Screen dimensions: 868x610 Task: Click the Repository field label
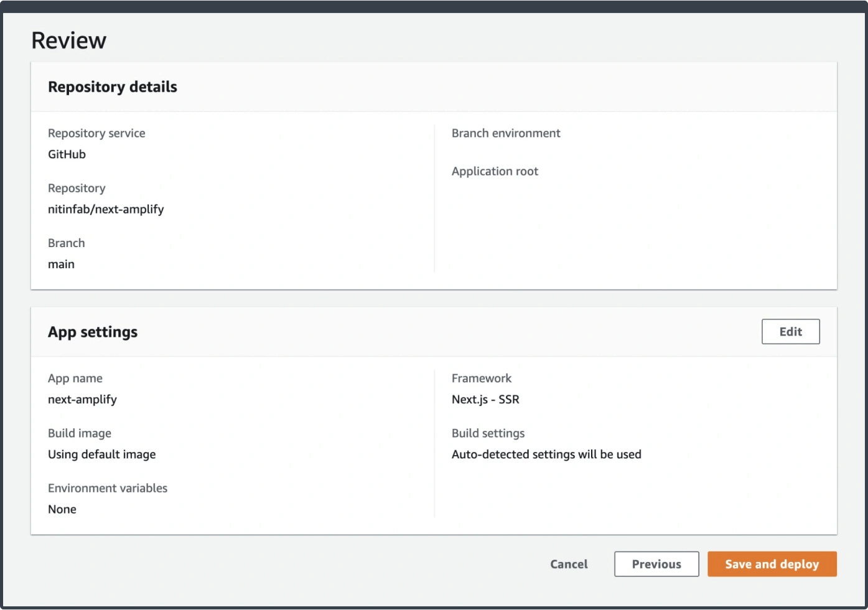(x=77, y=188)
